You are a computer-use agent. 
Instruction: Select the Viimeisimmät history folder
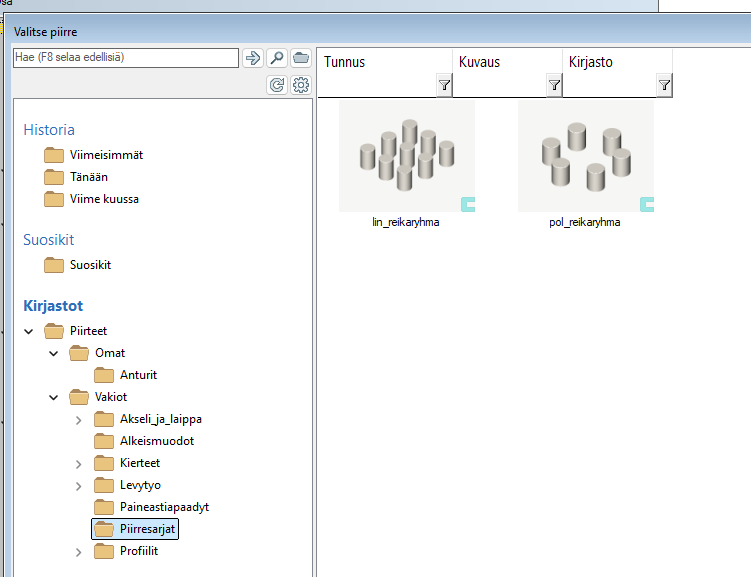[105, 155]
